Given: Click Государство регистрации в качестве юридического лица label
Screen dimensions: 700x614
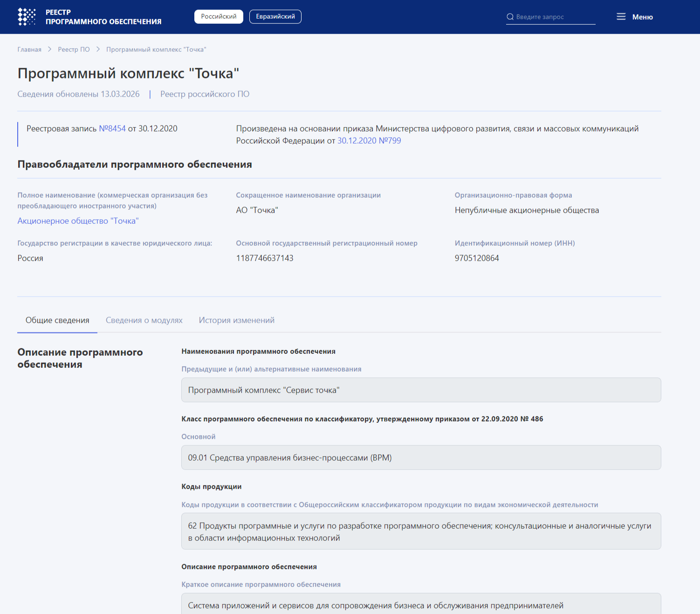Looking at the screenshot, I should pos(115,243).
